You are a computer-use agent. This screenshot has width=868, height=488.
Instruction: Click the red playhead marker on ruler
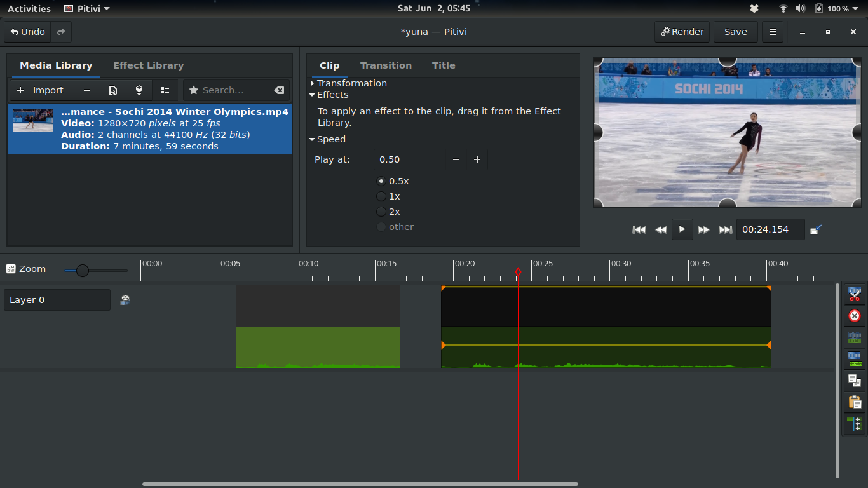pos(518,272)
